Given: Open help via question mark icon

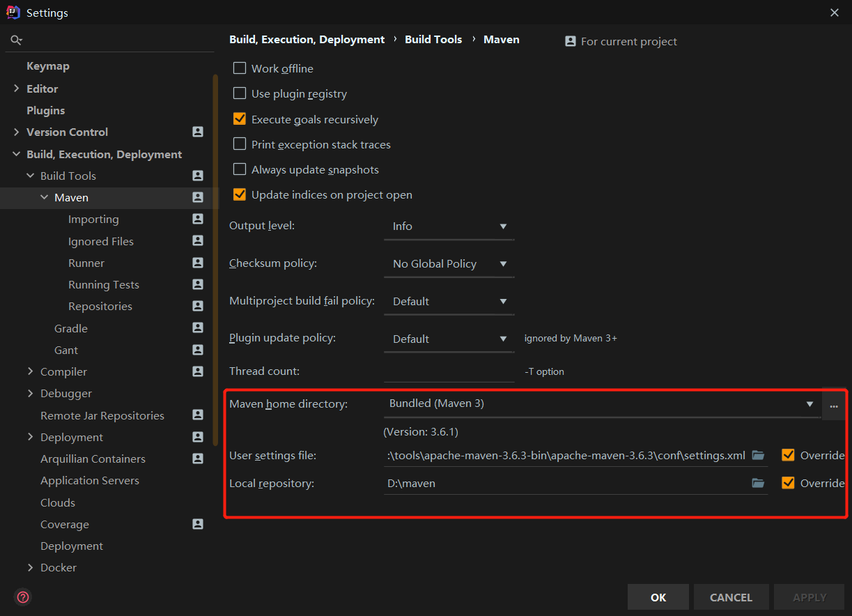Looking at the screenshot, I should pos(23,597).
